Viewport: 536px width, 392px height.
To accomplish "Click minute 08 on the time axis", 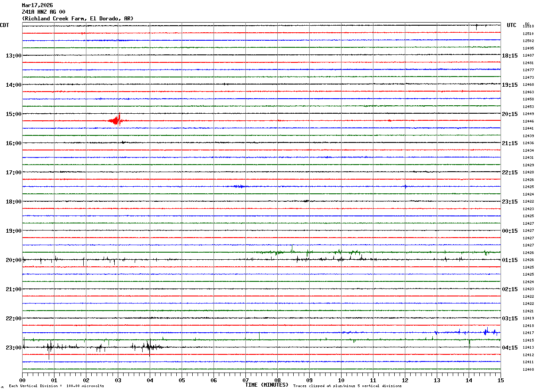I will [277, 380].
